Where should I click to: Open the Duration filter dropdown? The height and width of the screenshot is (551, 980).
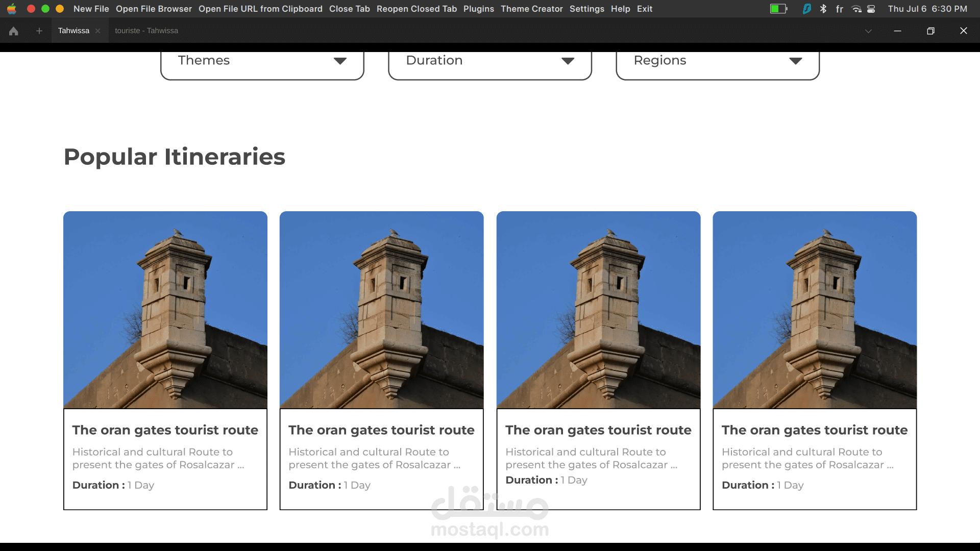(x=489, y=61)
